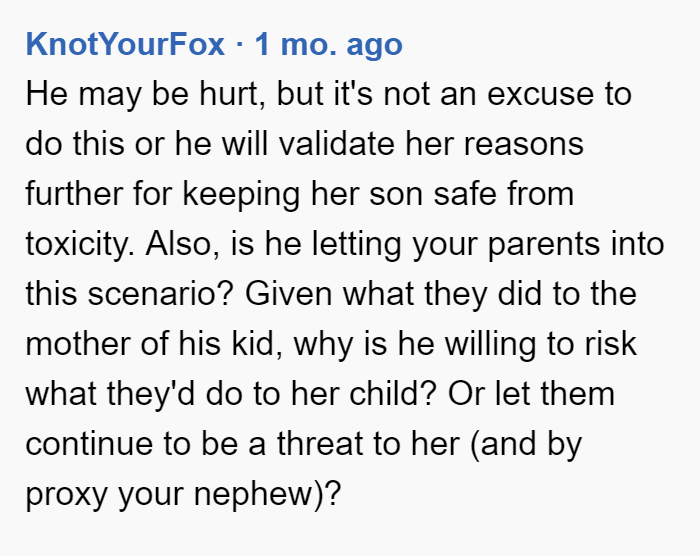Click the word 'Also,' starting the second sentence
The height and width of the screenshot is (556, 700).
pyautogui.click(x=183, y=244)
